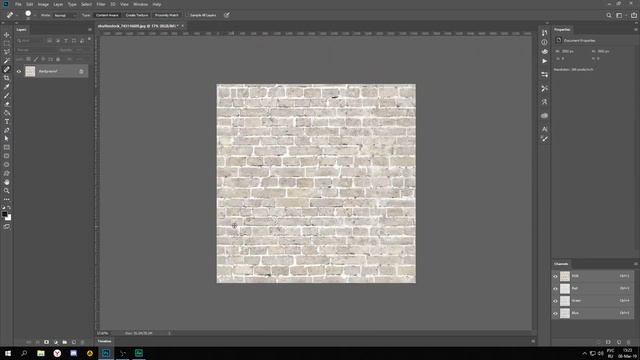Change screen mode at toolbox bottom
Screen dimensions: 640x360
(x=7, y=227)
